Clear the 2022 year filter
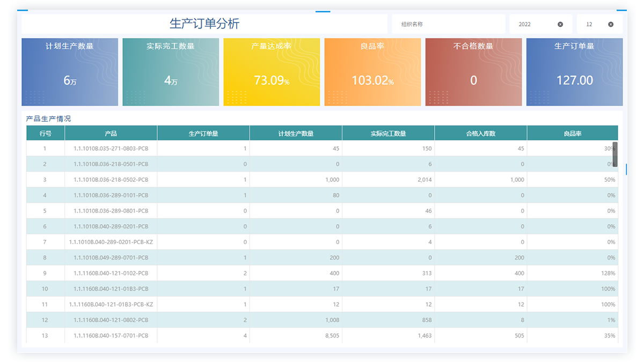Viewport: 644px width, 362px height. pyautogui.click(x=560, y=24)
